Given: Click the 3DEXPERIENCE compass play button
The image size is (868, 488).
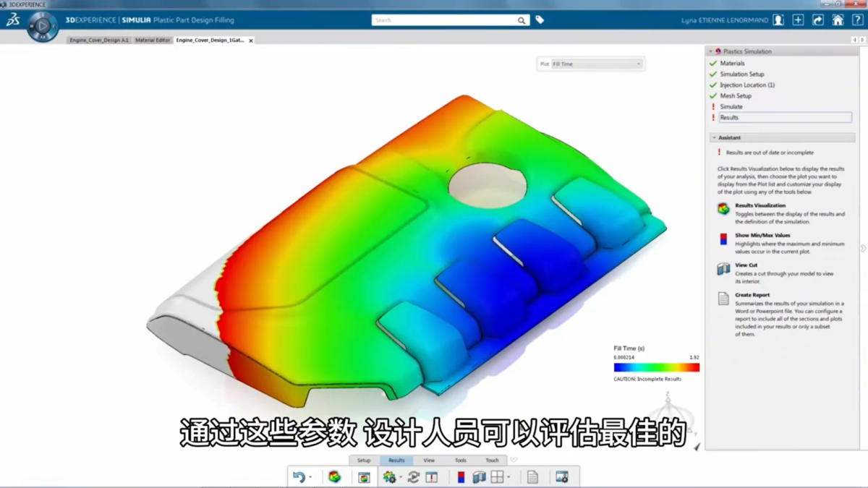Looking at the screenshot, I should tap(43, 27).
